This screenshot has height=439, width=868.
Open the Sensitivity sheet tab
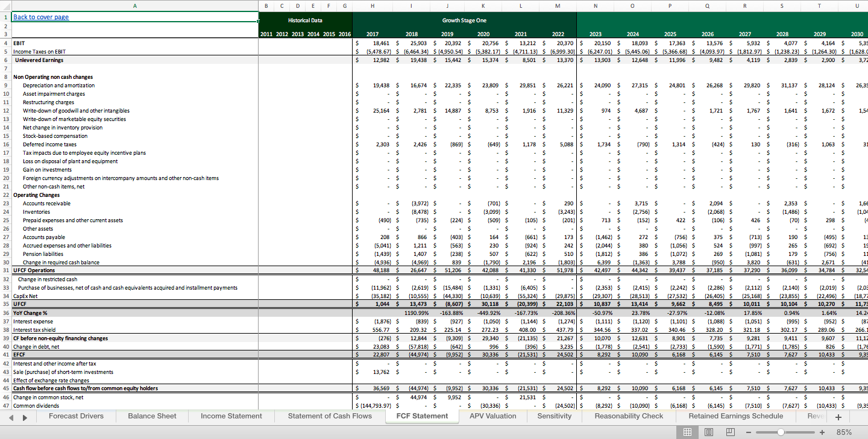(x=555, y=416)
